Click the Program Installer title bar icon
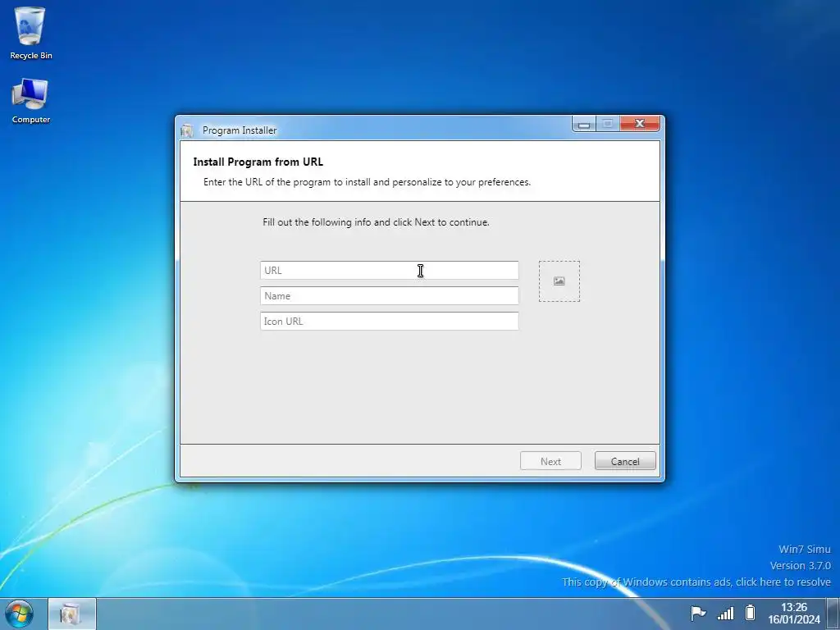This screenshot has height=630, width=840. 187,130
